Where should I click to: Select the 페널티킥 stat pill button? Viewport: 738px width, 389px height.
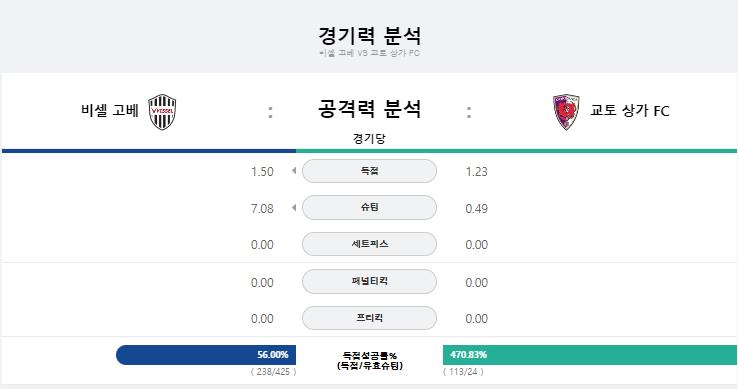pyautogui.click(x=369, y=281)
